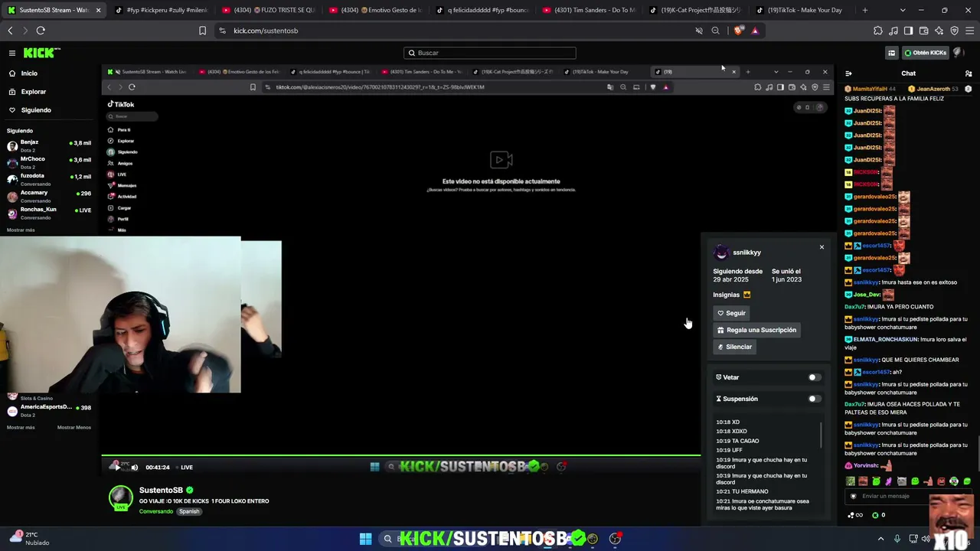Close the SustentoSB Stream tab
This screenshot has height=551, width=980.
click(x=98, y=10)
